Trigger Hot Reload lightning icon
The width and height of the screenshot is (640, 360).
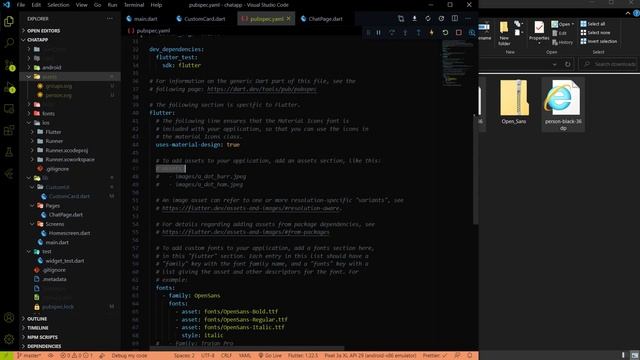[x=431, y=32]
